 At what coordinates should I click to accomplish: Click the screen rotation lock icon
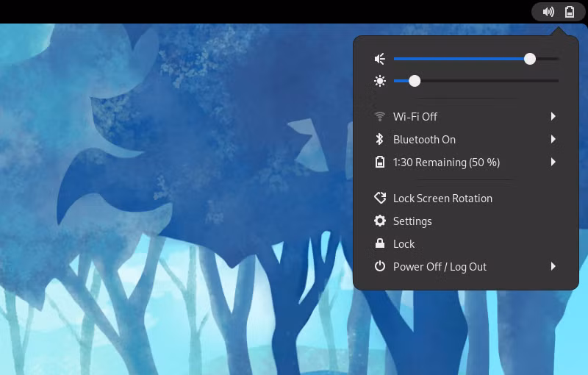[380, 198]
